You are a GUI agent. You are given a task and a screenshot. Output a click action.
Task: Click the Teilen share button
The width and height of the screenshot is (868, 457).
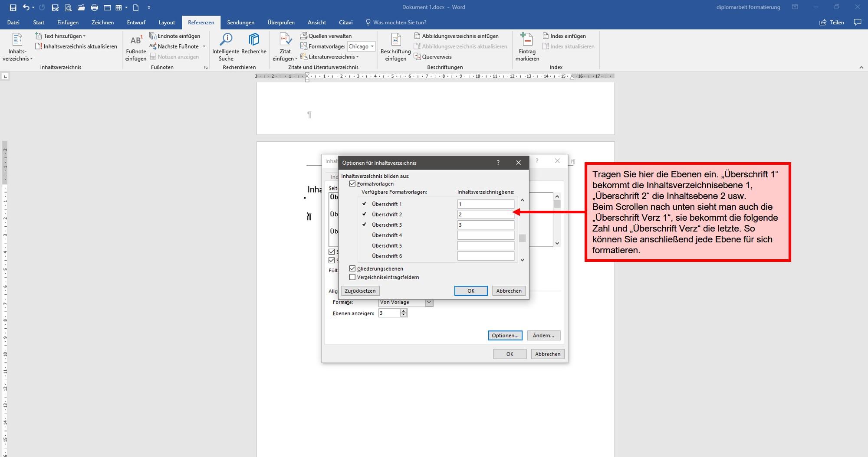[832, 23]
